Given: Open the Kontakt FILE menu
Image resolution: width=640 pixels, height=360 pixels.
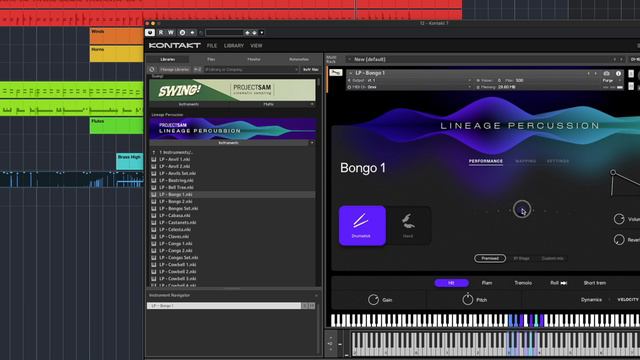Looking at the screenshot, I should 212,46.
